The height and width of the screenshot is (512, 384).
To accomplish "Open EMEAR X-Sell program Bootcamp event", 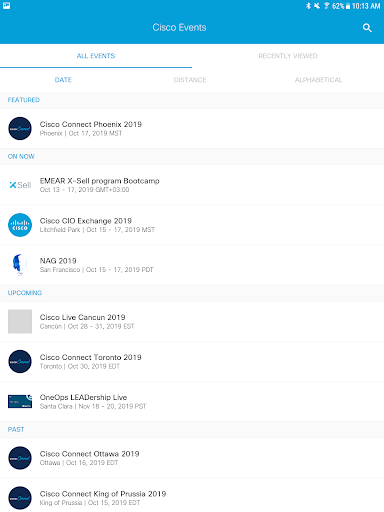I will click(x=192, y=185).
